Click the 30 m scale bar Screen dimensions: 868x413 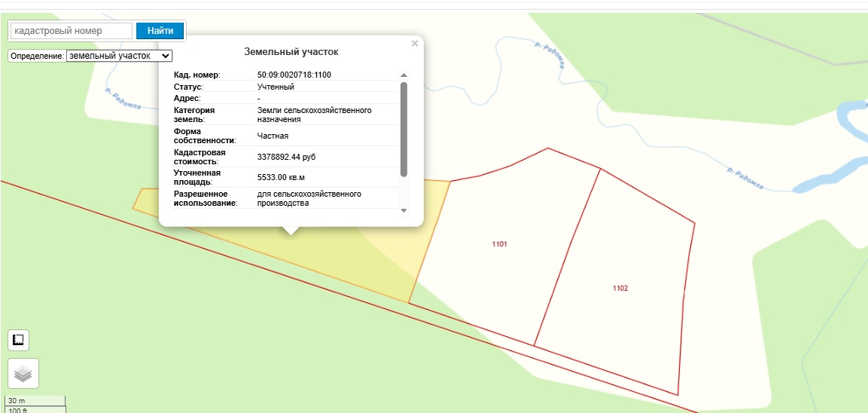tap(35, 400)
